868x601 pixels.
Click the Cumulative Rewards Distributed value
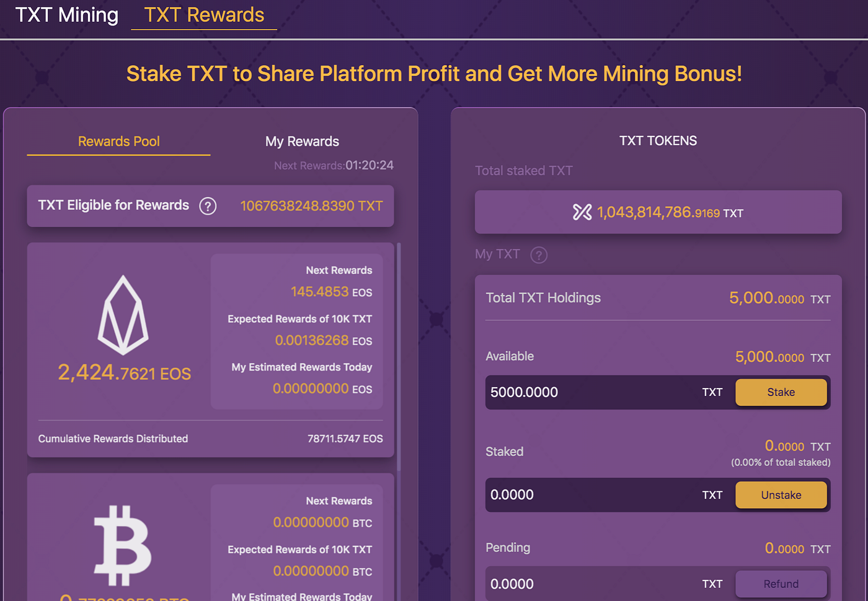[345, 438]
